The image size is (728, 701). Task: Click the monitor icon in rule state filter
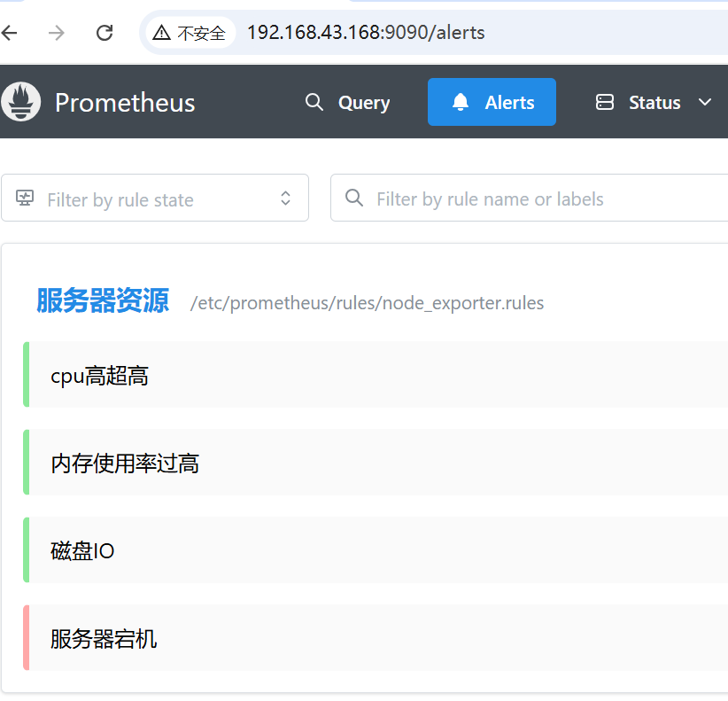coord(25,198)
